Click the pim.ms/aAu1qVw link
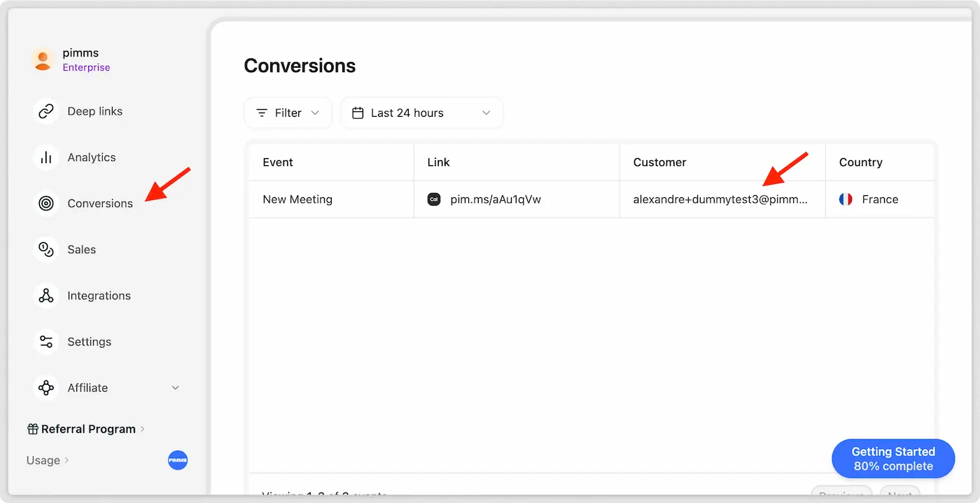 click(495, 199)
